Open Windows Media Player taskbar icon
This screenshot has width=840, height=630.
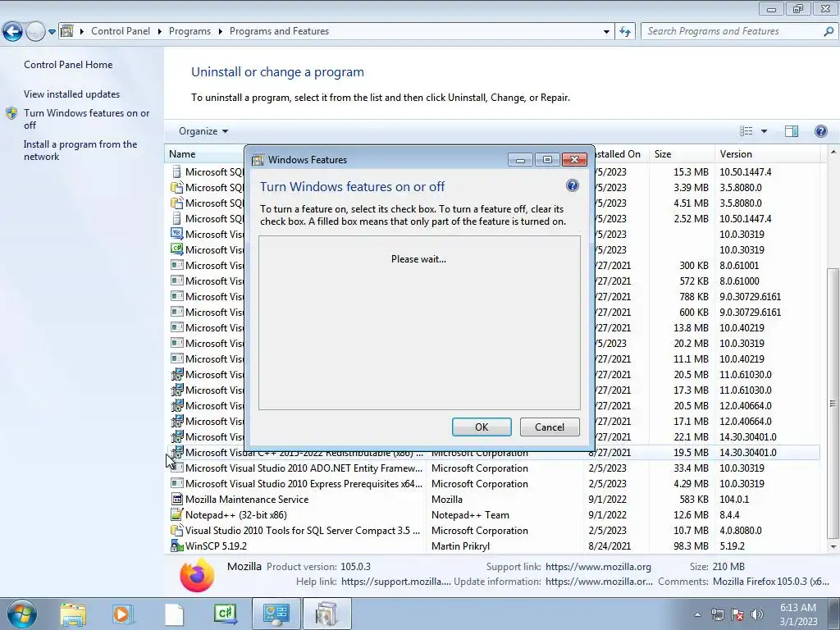tap(123, 614)
